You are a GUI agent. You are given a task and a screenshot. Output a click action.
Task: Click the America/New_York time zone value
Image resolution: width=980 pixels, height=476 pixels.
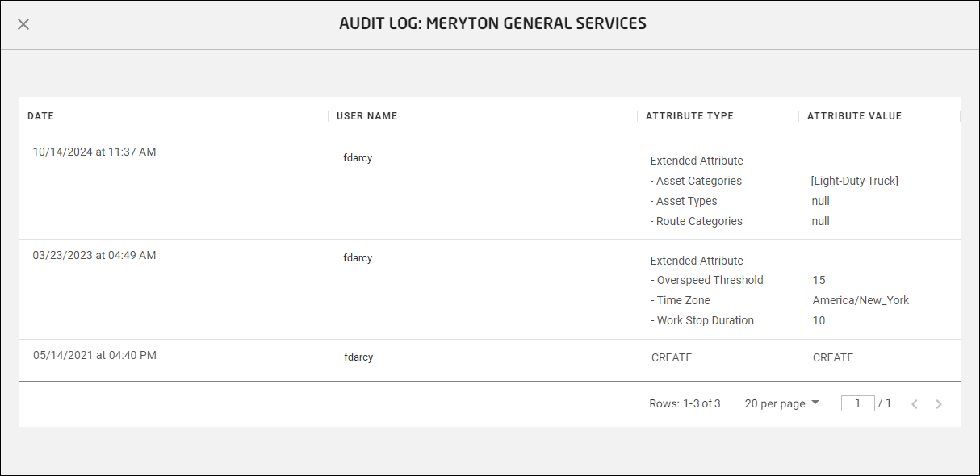[861, 300]
